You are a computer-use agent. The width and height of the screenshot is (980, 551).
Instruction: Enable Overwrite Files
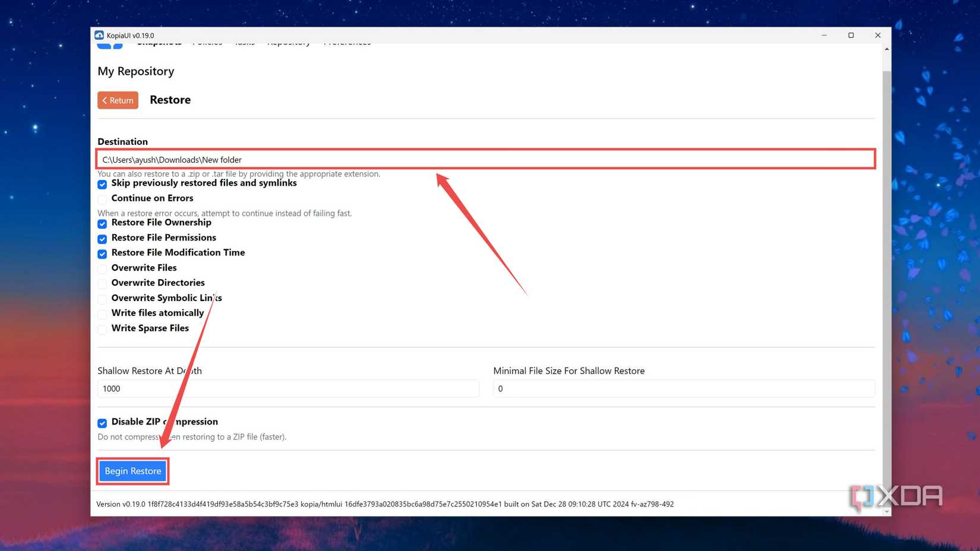pyautogui.click(x=102, y=269)
